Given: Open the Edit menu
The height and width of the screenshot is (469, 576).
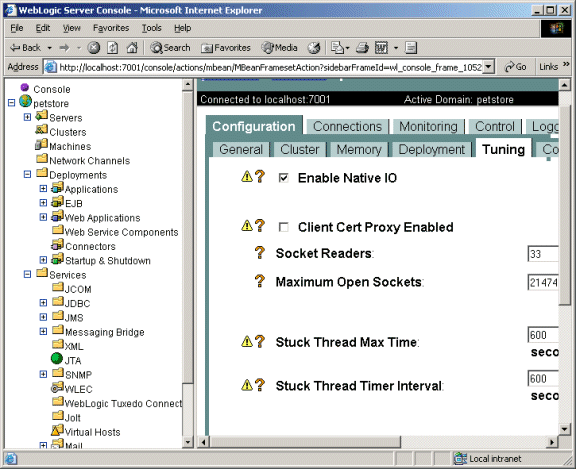Looking at the screenshot, I should click(x=43, y=28).
